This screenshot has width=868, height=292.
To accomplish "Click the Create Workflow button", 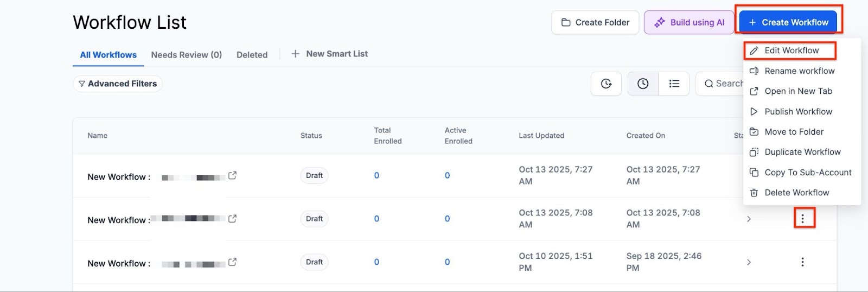I will [x=788, y=22].
